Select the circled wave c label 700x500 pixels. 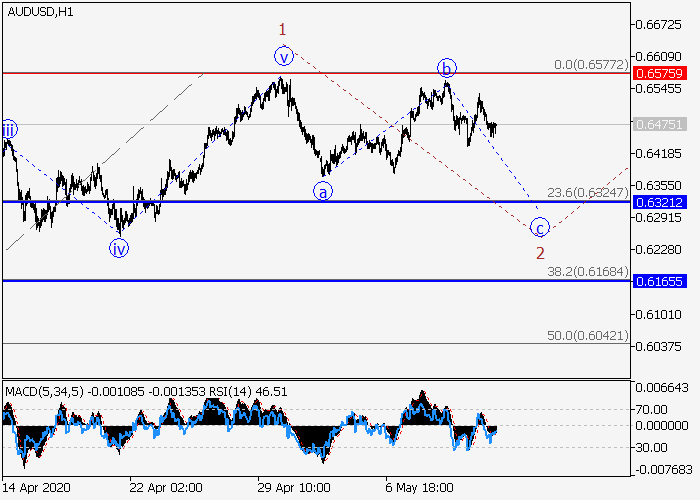pos(540,226)
